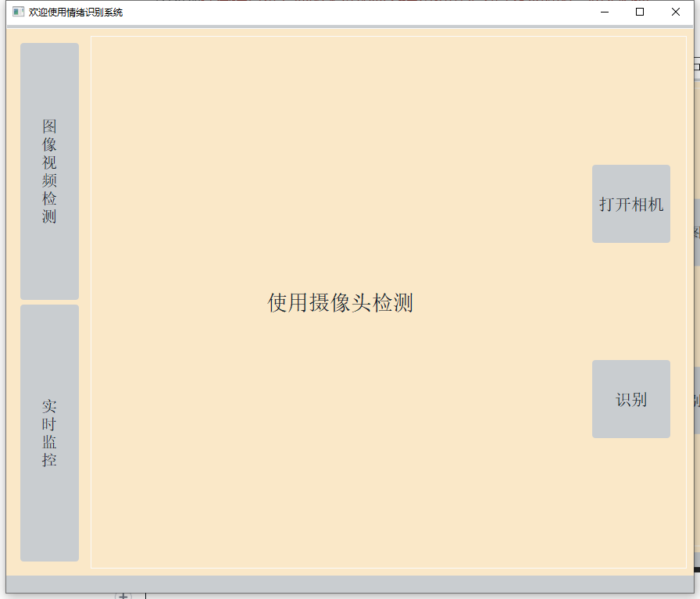Open the 图像视频检测 side tab
This screenshot has width=700, height=599.
49,171
